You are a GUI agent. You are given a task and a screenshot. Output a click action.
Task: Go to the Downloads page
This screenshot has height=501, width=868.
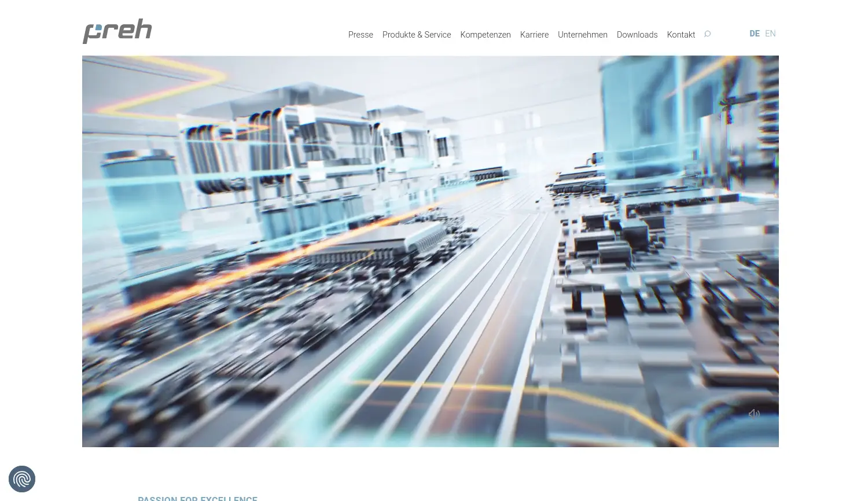pos(637,35)
